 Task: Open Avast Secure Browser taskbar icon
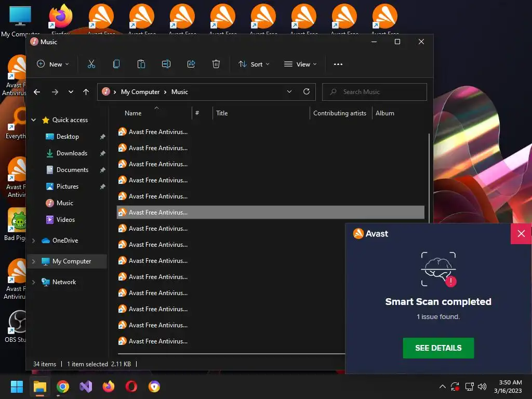pyautogui.click(x=154, y=387)
